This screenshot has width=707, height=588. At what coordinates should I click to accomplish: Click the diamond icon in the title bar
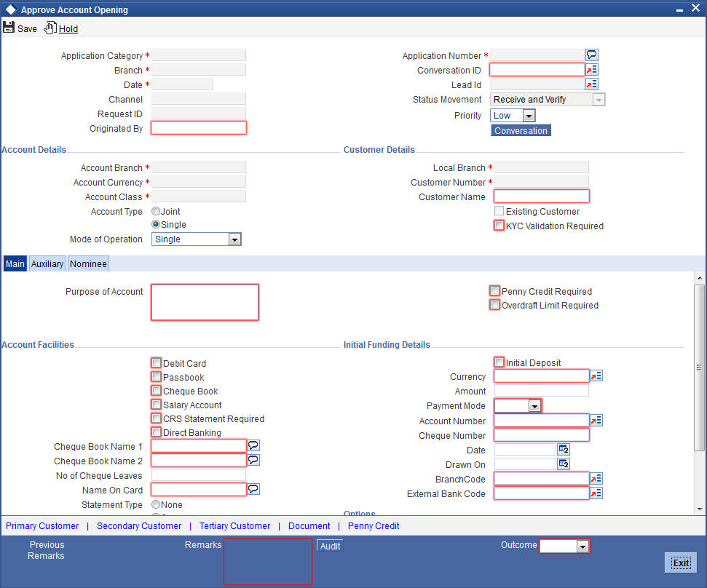click(11, 9)
